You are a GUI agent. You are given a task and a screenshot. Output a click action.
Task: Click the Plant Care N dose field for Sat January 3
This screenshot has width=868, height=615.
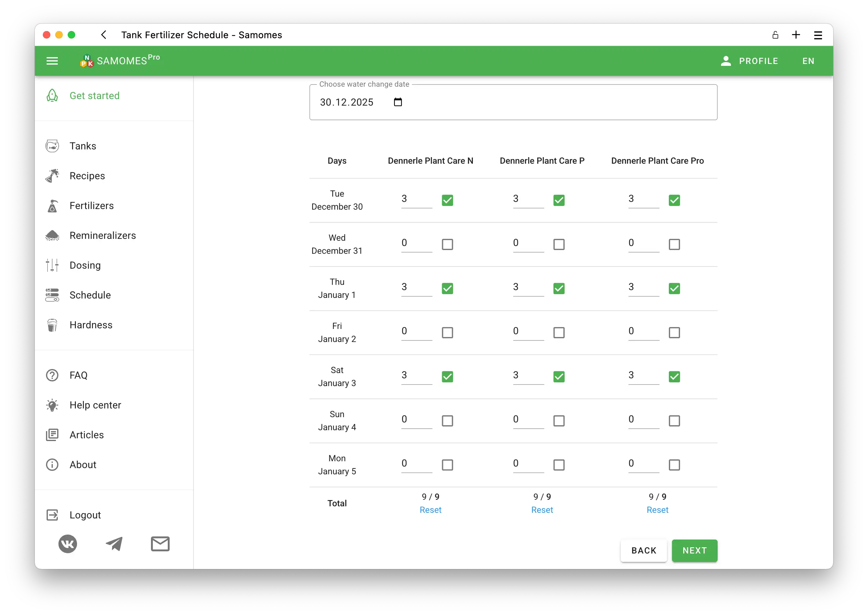[416, 375]
